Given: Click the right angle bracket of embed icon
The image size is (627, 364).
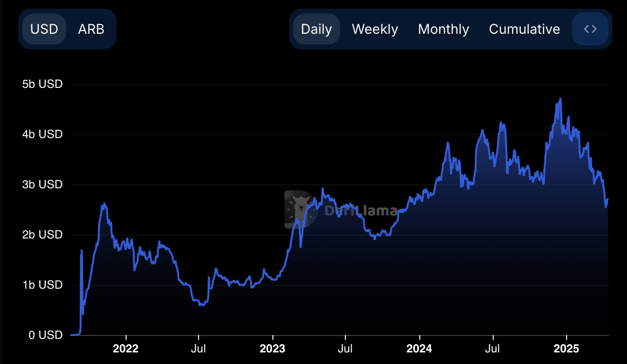Looking at the screenshot, I should (x=594, y=29).
